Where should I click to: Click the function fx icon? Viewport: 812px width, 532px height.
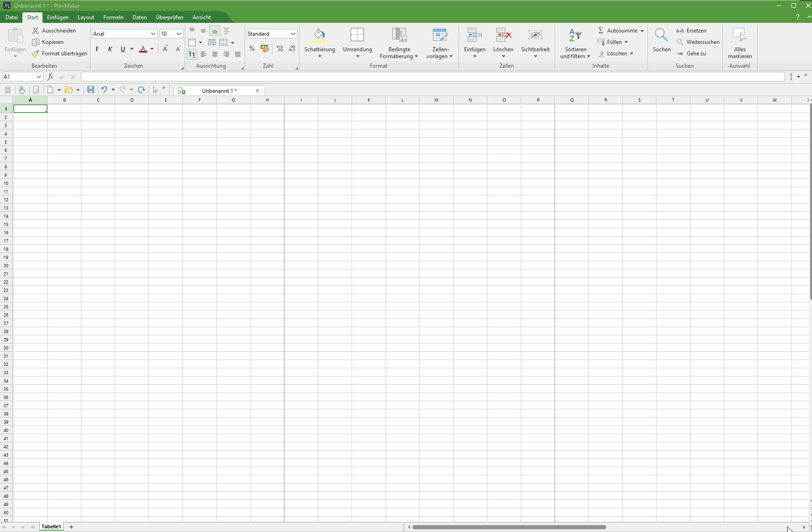pos(50,77)
